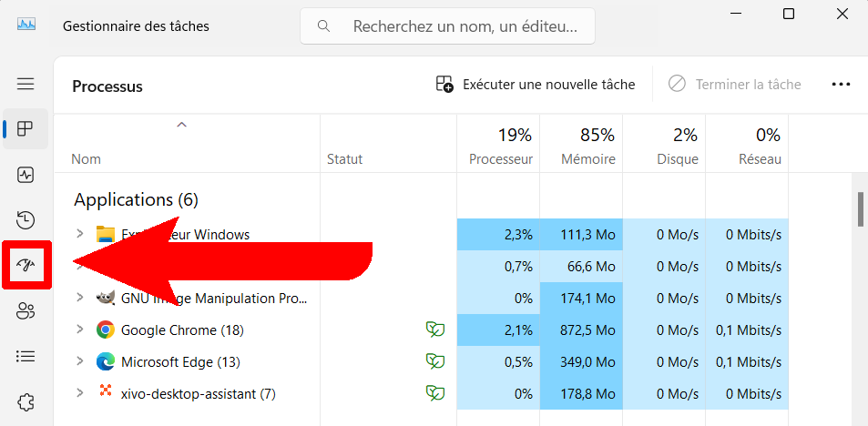The height and width of the screenshot is (426, 868).
Task: Select the Processes sidebar icon
Action: (x=26, y=128)
